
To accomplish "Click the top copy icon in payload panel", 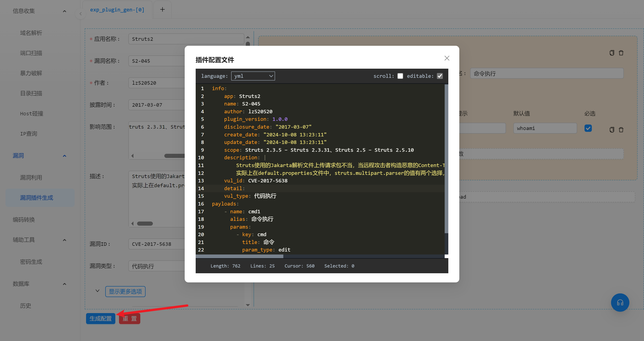I will tap(612, 53).
